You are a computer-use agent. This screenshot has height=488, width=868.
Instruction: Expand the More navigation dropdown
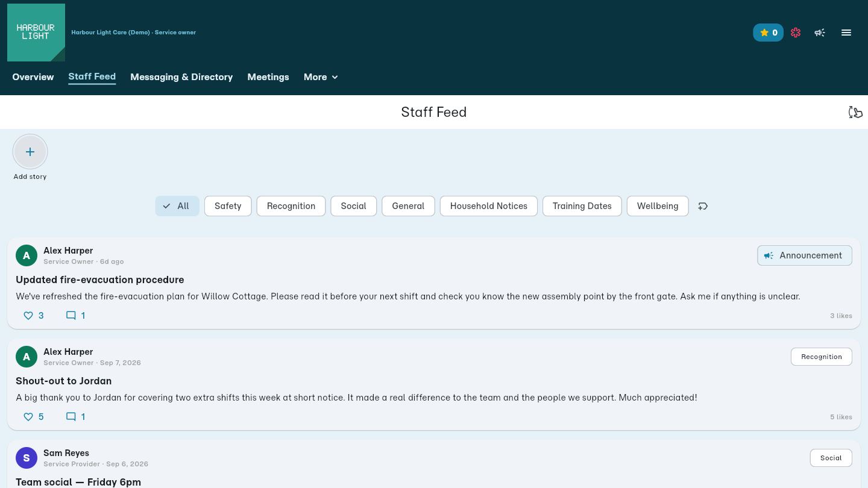tap(321, 77)
